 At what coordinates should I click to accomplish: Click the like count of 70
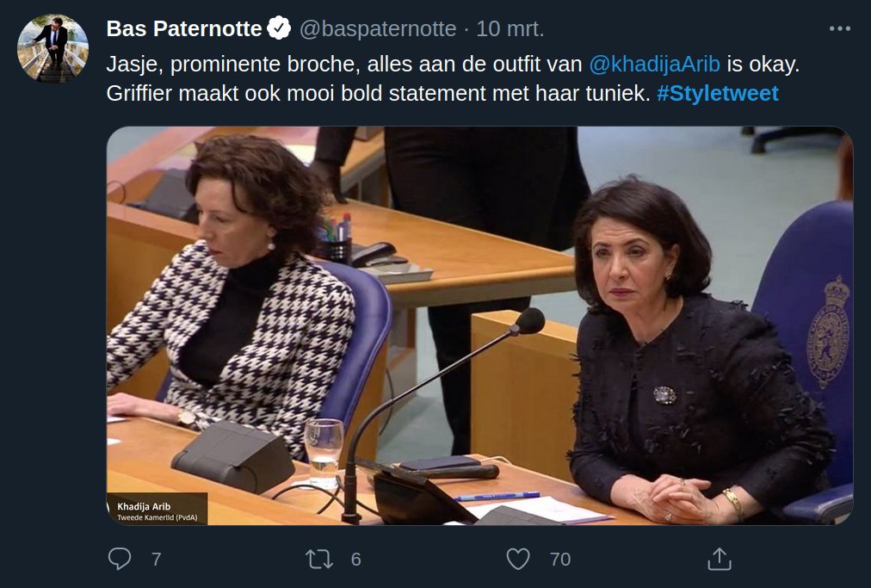(x=560, y=559)
